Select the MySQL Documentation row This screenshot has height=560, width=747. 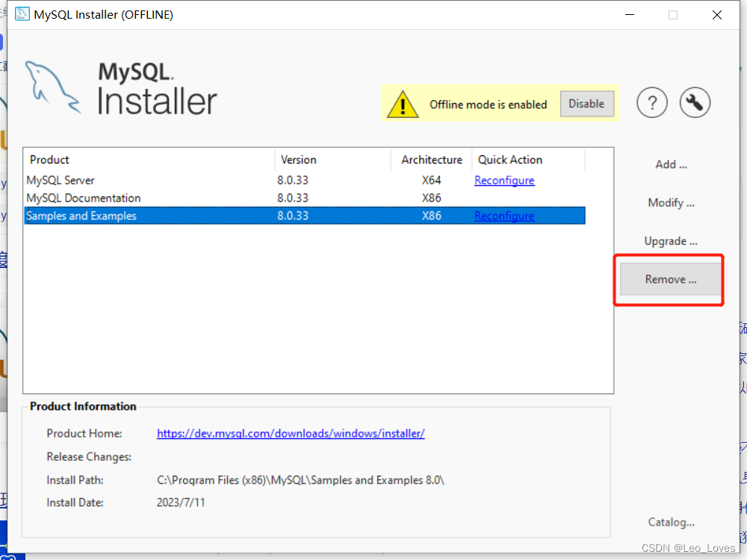tap(149, 198)
